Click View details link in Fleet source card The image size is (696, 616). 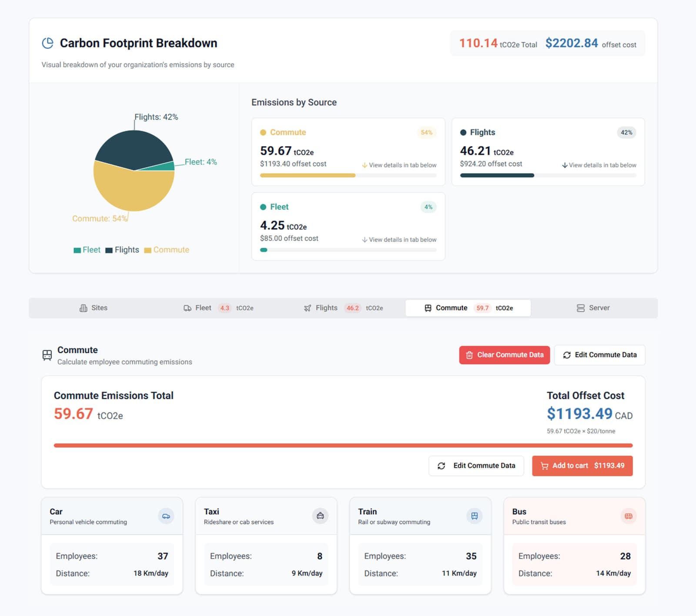coord(399,240)
